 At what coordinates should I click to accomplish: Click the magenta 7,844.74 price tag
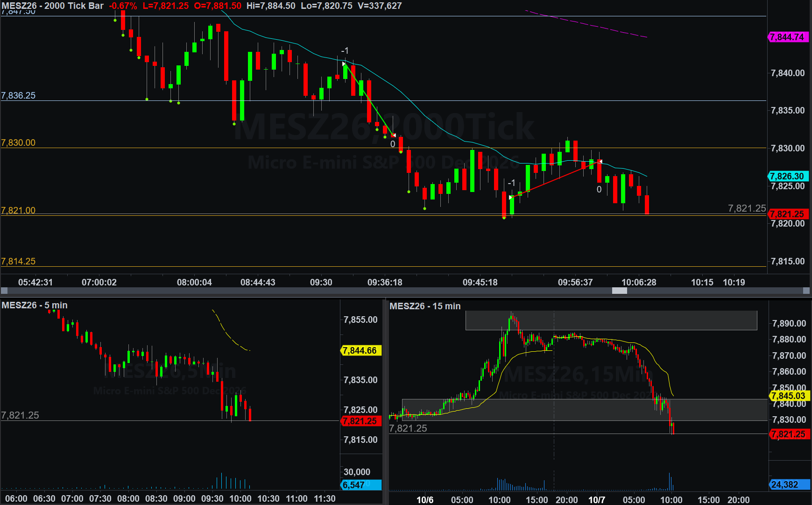coord(788,37)
